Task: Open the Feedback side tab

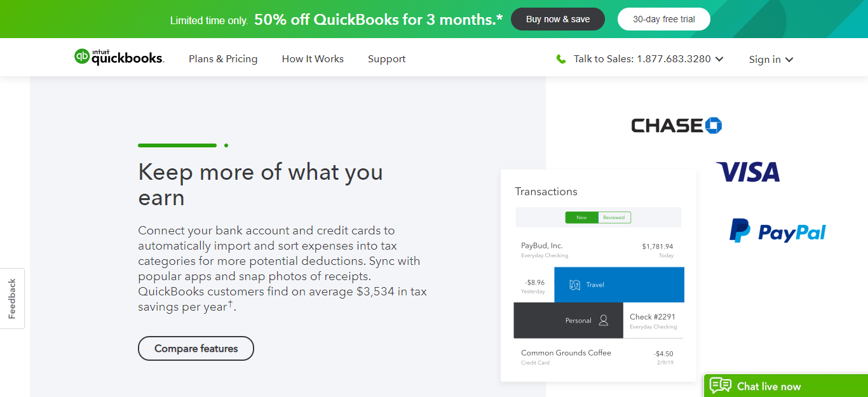Action: tap(12, 299)
